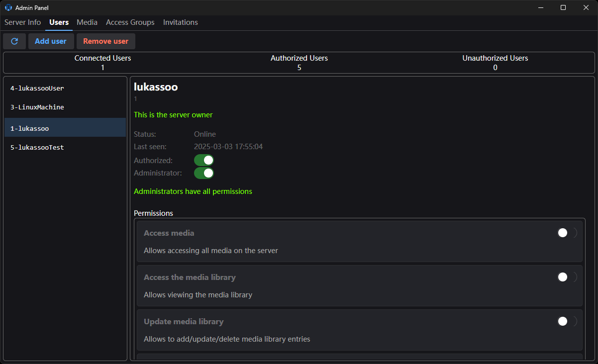Select the Users tab
Viewport: 598px width, 364px height.
pyautogui.click(x=59, y=22)
